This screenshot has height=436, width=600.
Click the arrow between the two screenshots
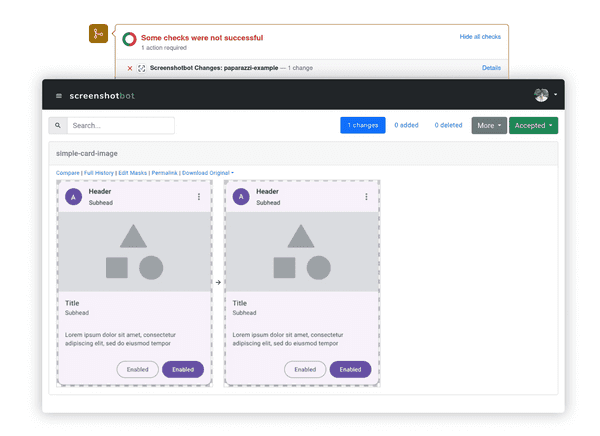(218, 283)
